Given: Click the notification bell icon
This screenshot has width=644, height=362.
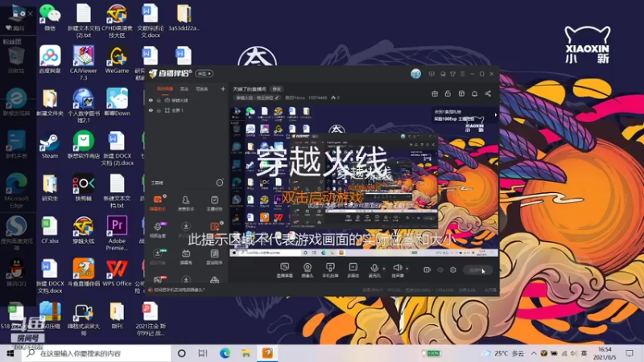Looking at the screenshot, I should [474, 93].
